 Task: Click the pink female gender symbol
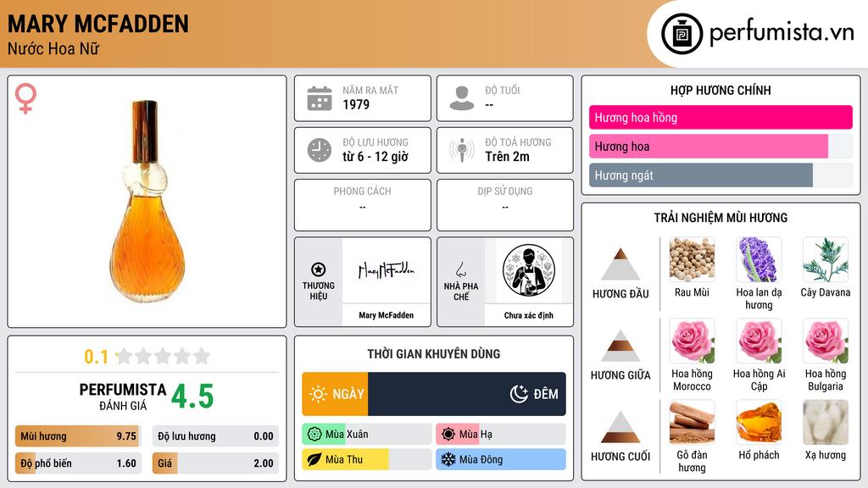(x=25, y=98)
